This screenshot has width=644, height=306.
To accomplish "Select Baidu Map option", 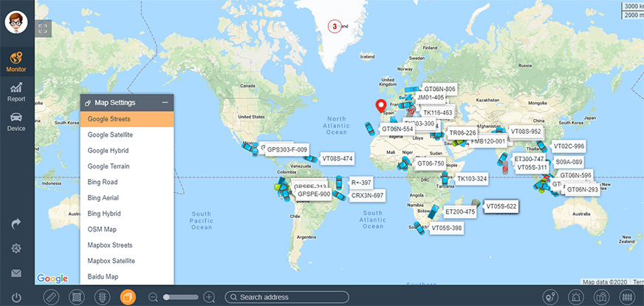I will tap(127, 276).
